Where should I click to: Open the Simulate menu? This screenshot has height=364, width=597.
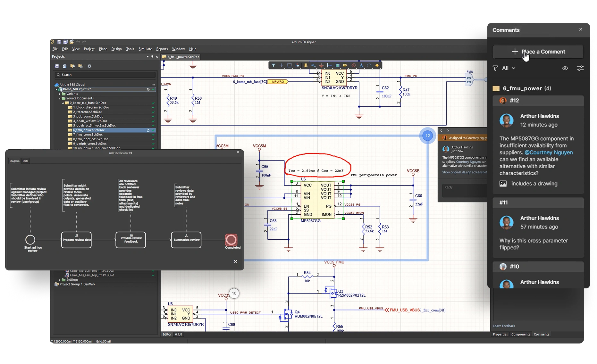tap(145, 49)
